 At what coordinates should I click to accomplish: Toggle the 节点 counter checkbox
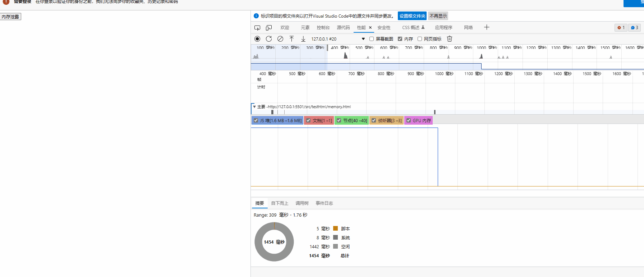tap(339, 121)
